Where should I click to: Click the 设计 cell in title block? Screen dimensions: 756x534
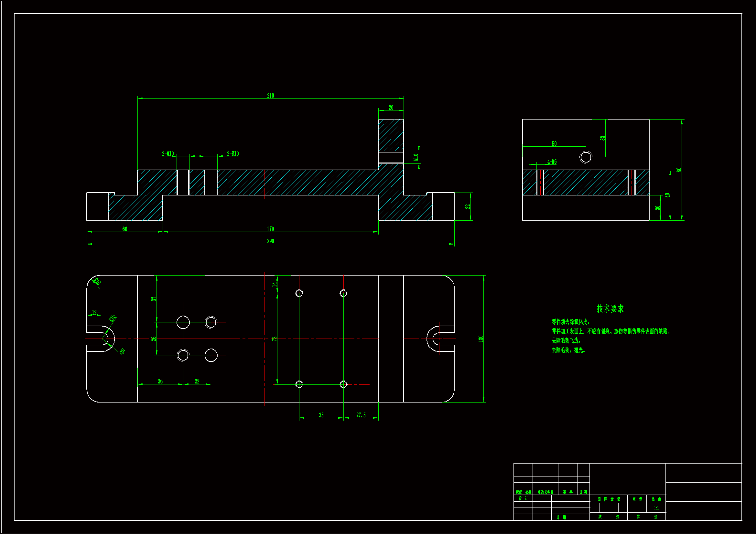tap(523, 498)
